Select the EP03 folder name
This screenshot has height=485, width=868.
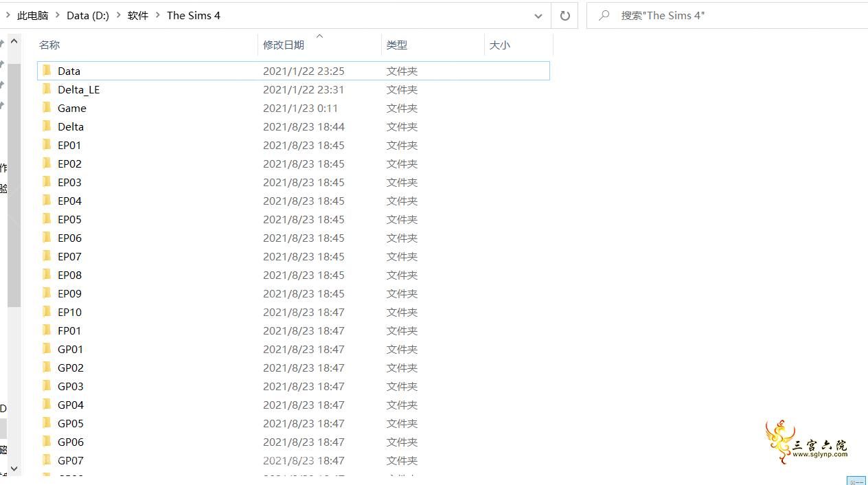(x=69, y=182)
